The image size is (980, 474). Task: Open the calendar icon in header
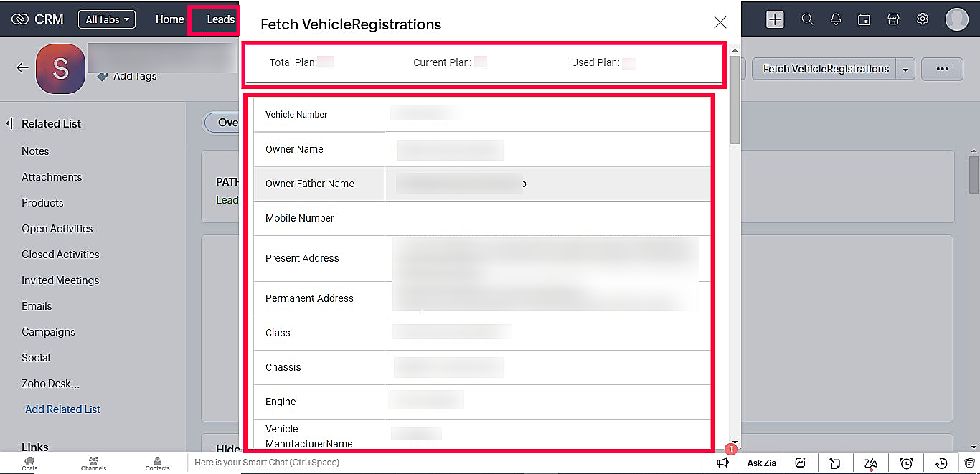pos(864,19)
